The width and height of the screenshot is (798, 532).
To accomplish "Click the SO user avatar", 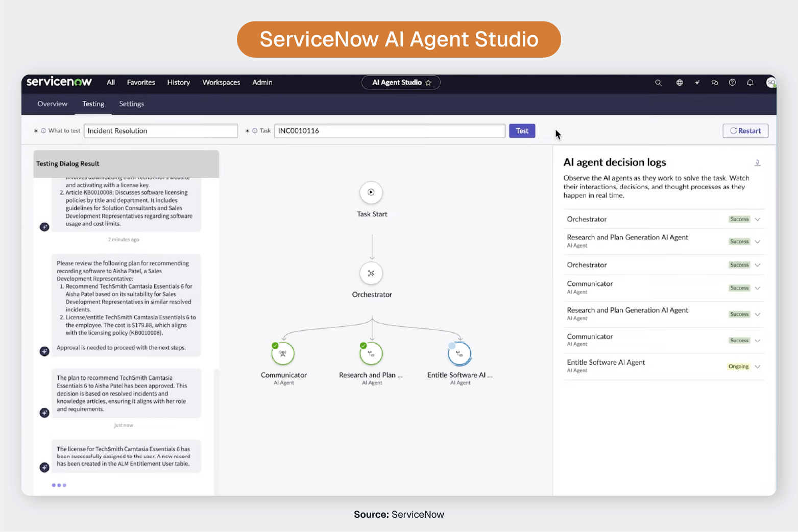I will tap(771, 82).
